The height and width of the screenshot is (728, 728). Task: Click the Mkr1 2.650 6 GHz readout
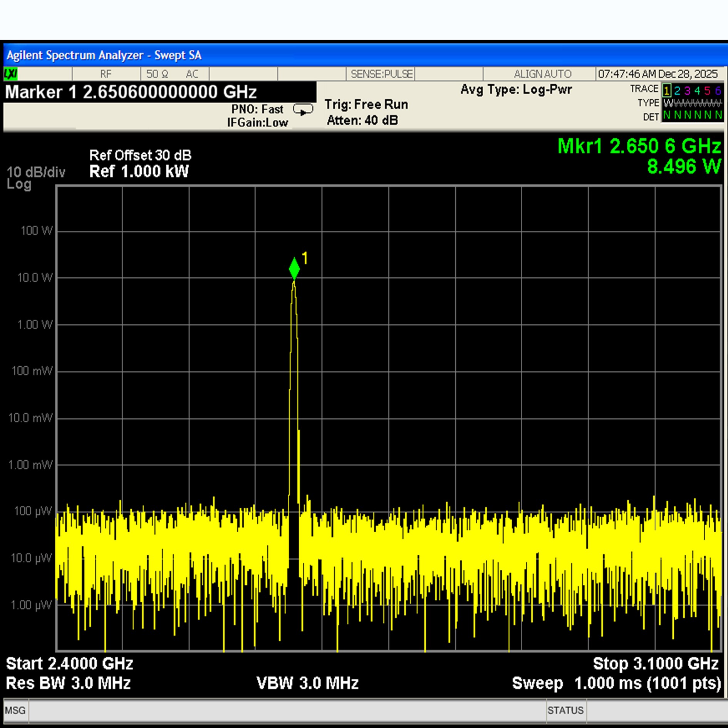click(639, 146)
